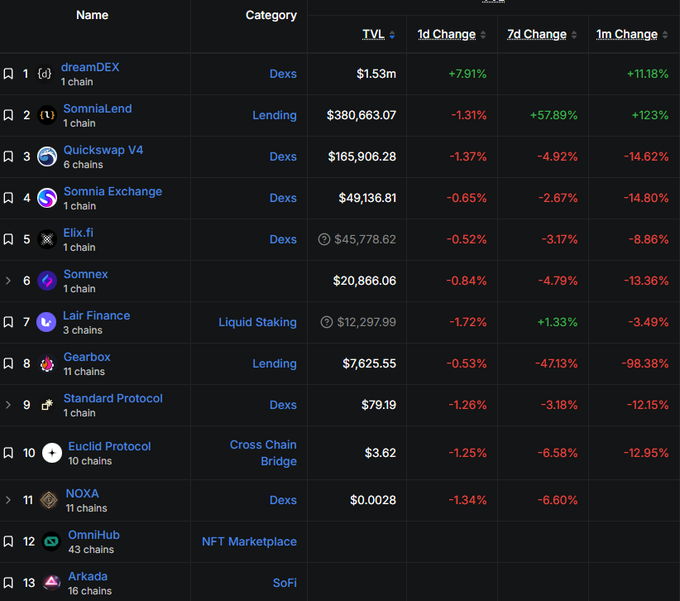Click the Arkada triangle logo

pos(52,582)
